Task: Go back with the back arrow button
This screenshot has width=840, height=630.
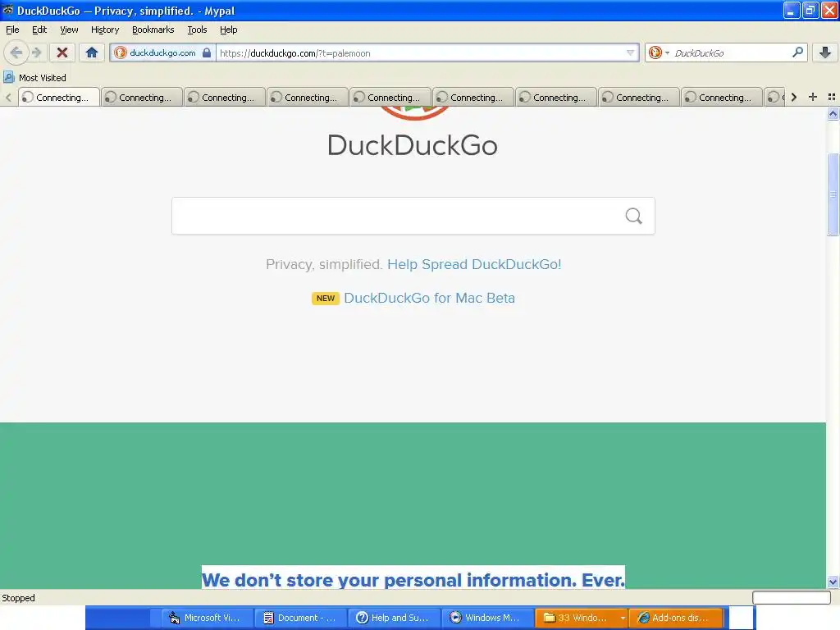Action: [x=16, y=52]
